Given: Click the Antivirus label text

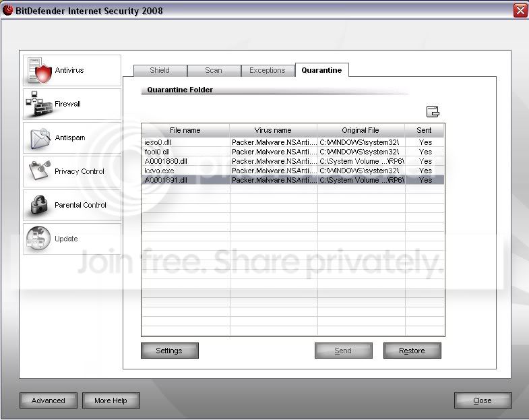Looking at the screenshot, I should pyautogui.click(x=69, y=70).
